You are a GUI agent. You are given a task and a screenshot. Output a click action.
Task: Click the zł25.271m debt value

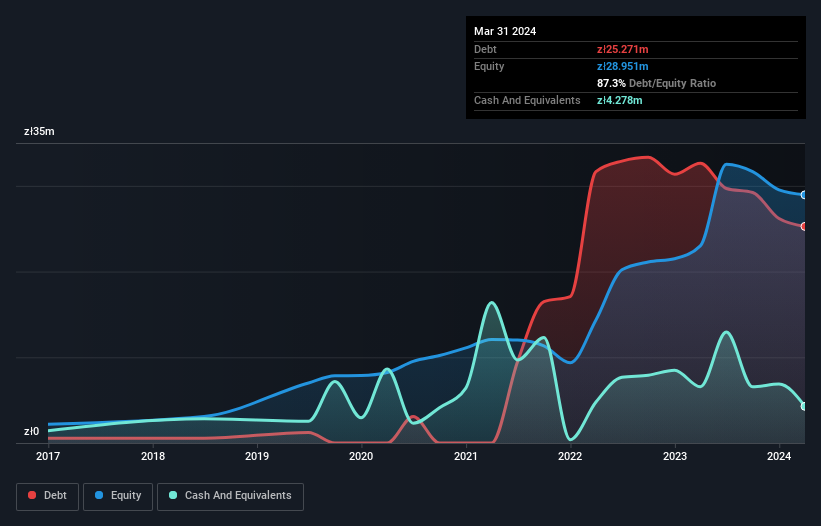click(623, 49)
